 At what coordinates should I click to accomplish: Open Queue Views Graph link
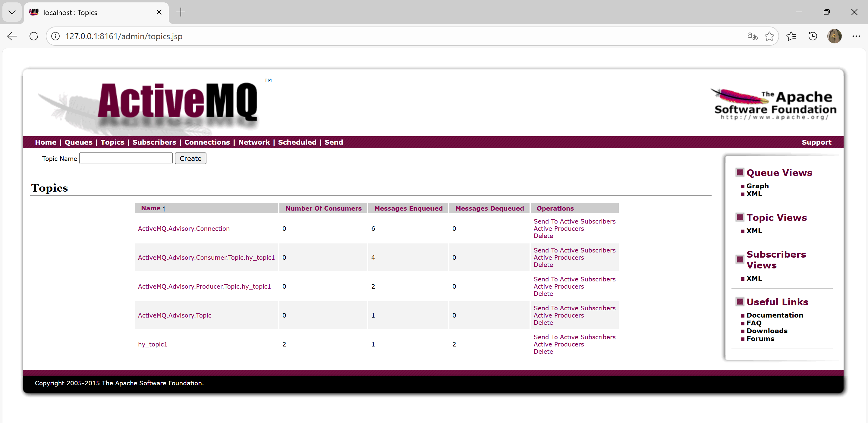pyautogui.click(x=757, y=186)
